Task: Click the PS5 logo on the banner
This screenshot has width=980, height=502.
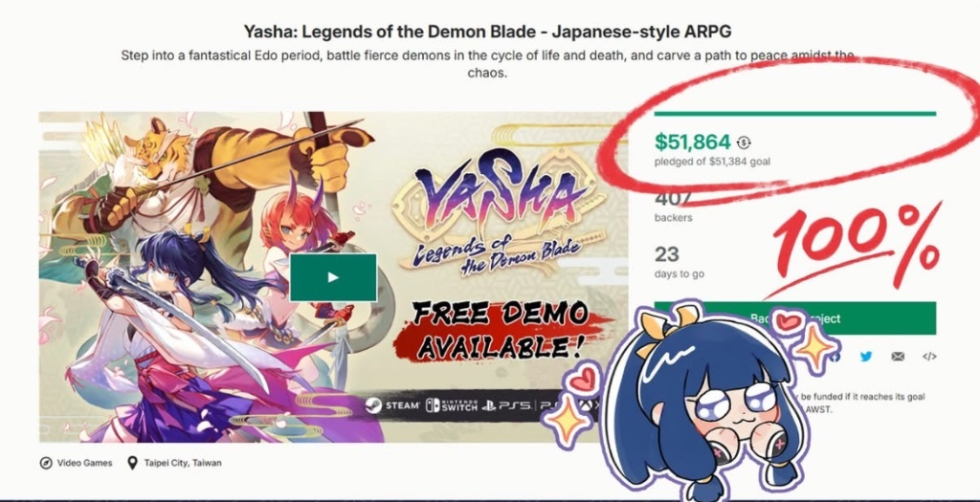Action: click(x=507, y=405)
